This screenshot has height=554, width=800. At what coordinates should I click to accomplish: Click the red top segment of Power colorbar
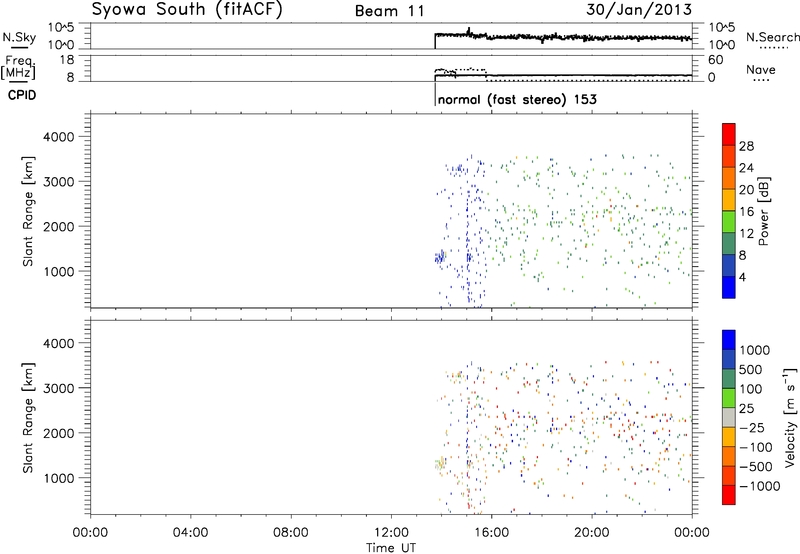[x=729, y=134]
